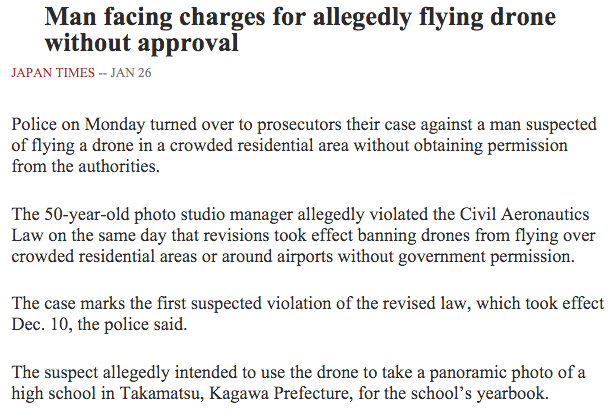Click the word 'approval' in the headline
Image resolution: width=616 pixels, height=417 pixels.
click(x=187, y=43)
